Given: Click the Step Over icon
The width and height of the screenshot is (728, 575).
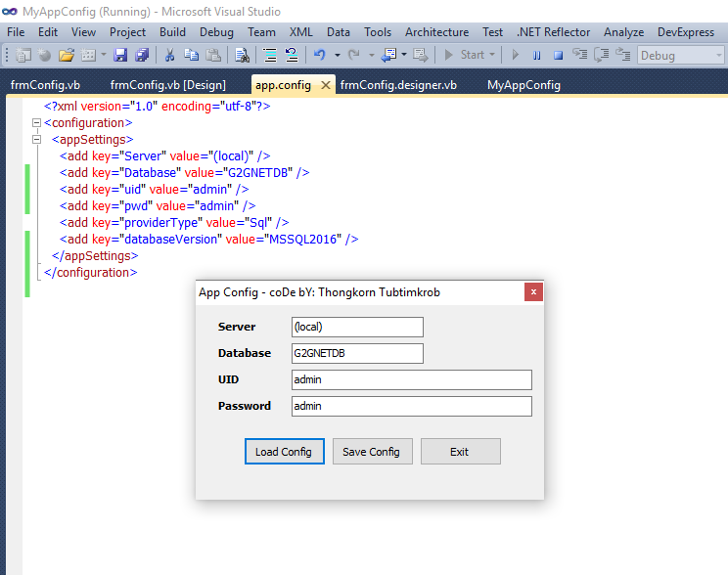Looking at the screenshot, I should coord(601,55).
